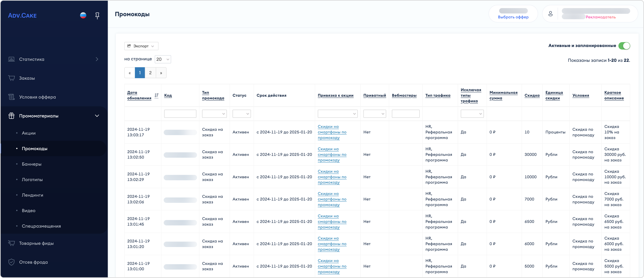Click the previous page « button

130,73
